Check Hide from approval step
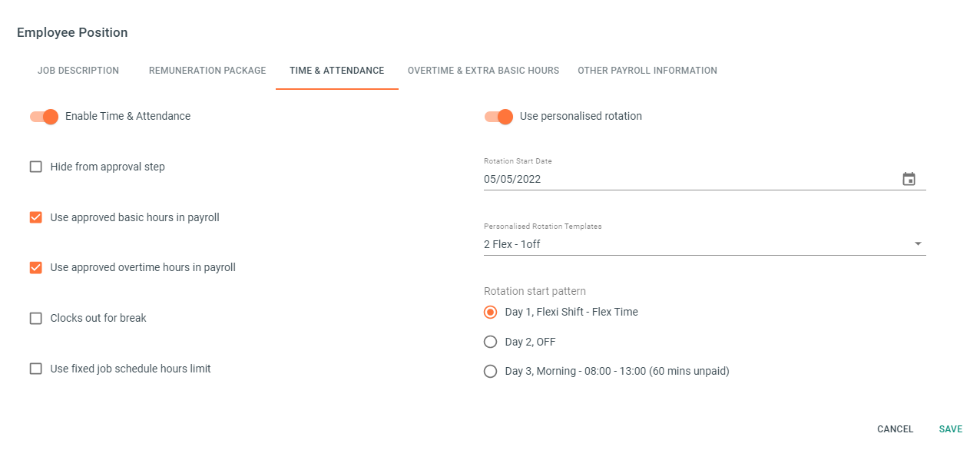This screenshot has width=980, height=450. click(x=35, y=167)
